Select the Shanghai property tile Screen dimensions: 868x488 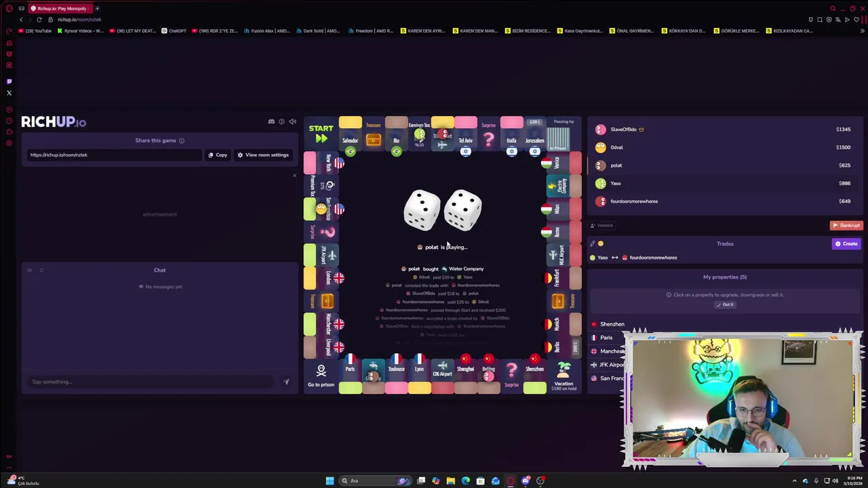[465, 375]
